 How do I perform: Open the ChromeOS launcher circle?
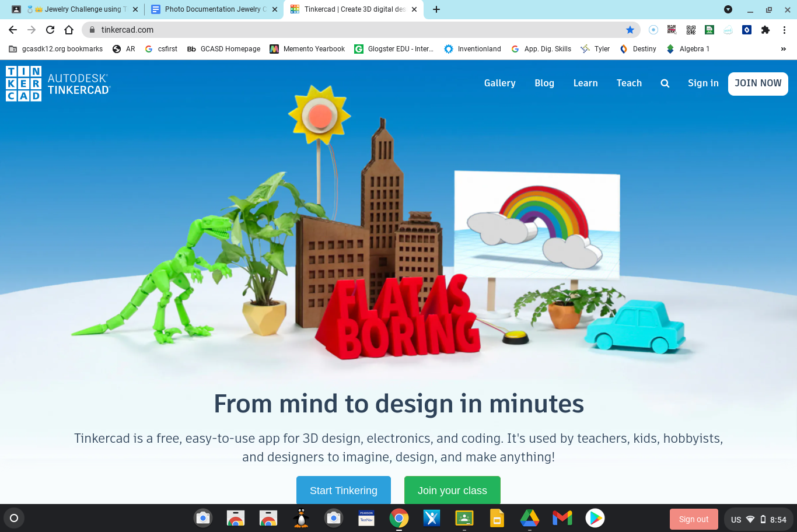14,518
